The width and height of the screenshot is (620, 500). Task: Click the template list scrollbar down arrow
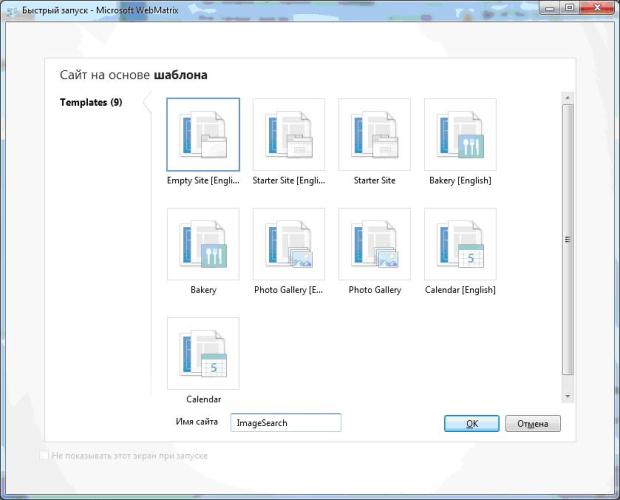click(568, 396)
